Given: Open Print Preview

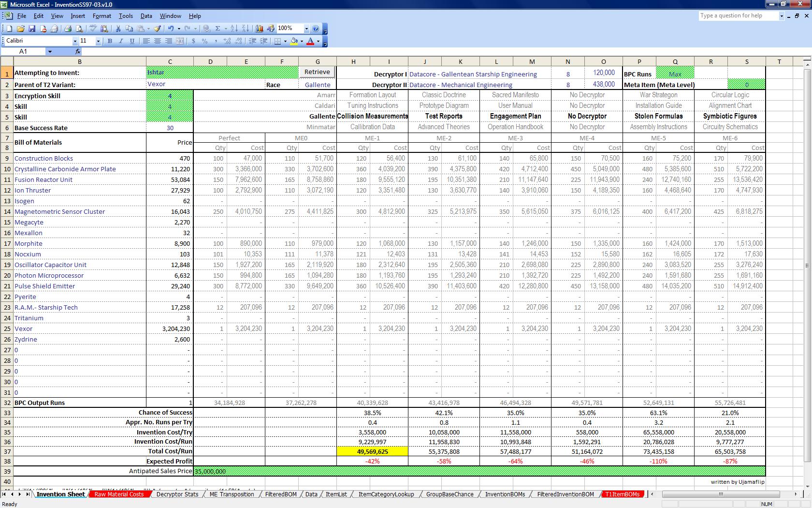Looking at the screenshot, I should (x=79, y=29).
